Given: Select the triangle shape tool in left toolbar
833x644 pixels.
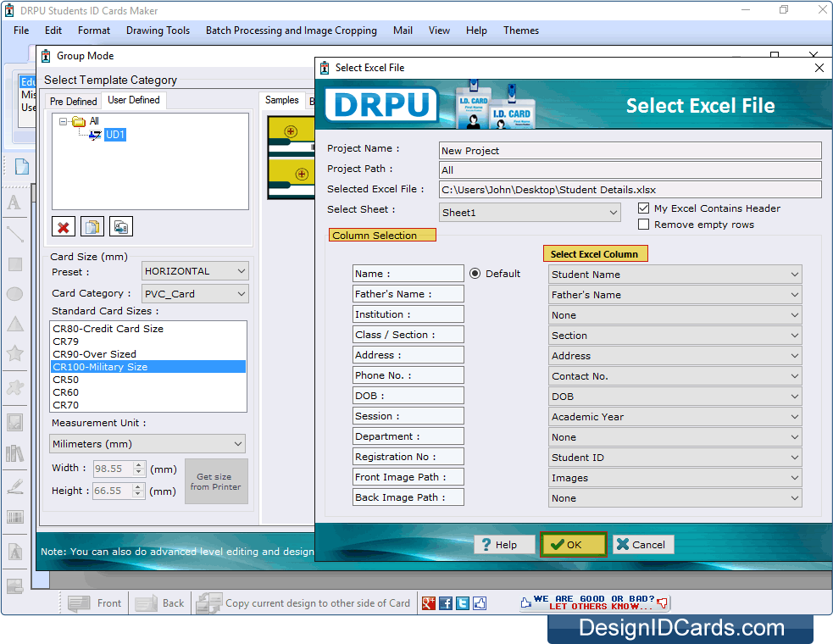Looking at the screenshot, I should (14, 324).
